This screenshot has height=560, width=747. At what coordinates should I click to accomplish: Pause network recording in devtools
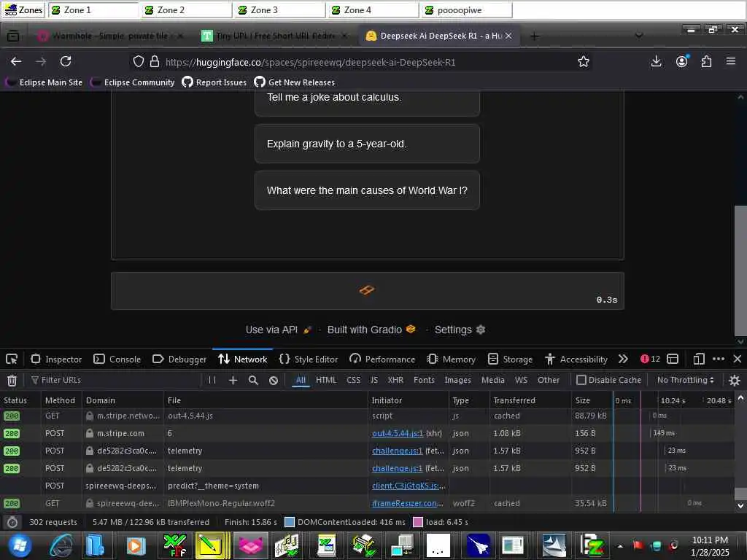212,380
